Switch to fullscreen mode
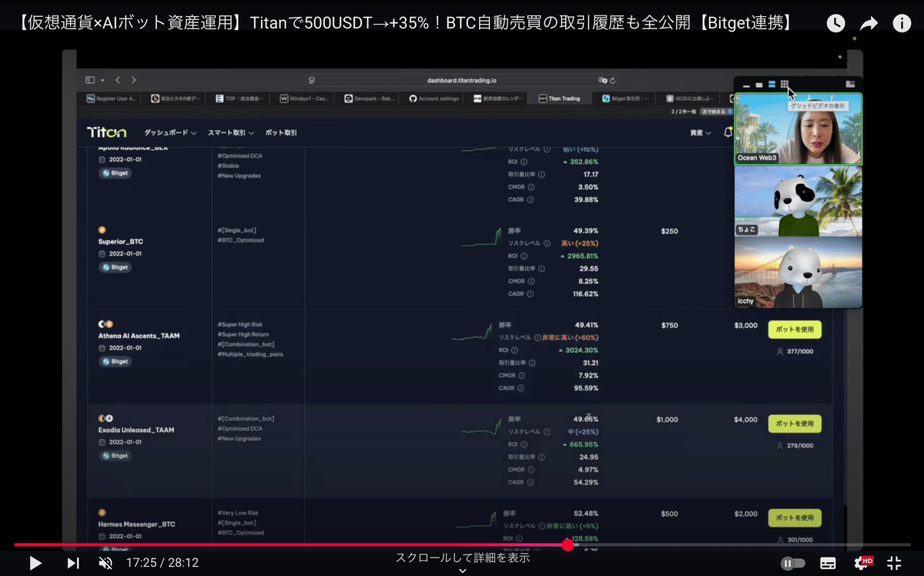This screenshot has height=576, width=924. coord(893,563)
